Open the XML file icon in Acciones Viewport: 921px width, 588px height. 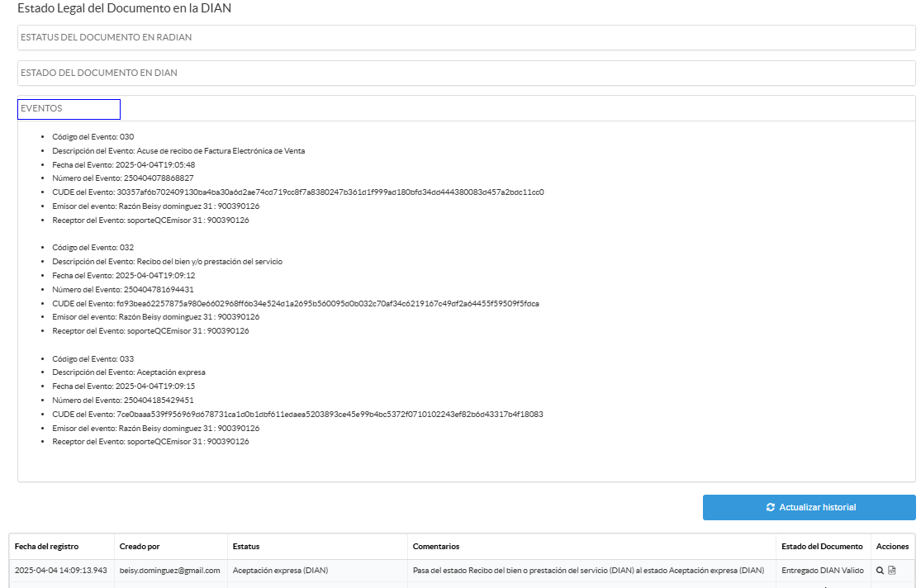click(x=892, y=571)
